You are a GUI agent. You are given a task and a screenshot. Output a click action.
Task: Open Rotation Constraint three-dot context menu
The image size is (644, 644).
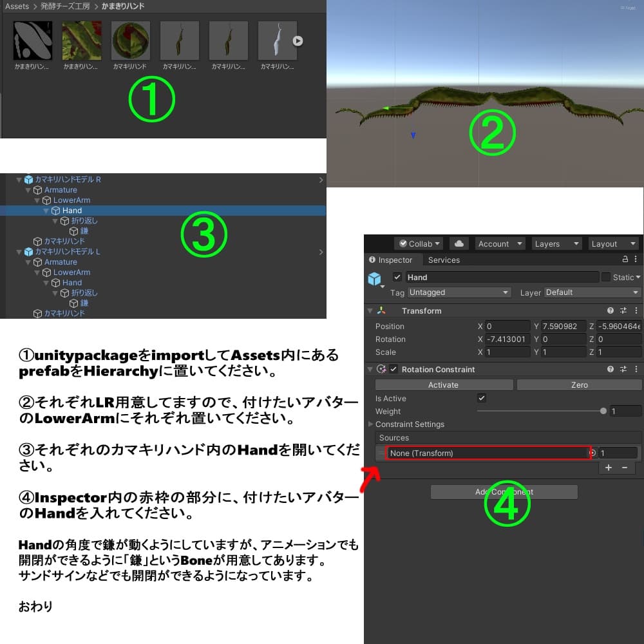636,370
